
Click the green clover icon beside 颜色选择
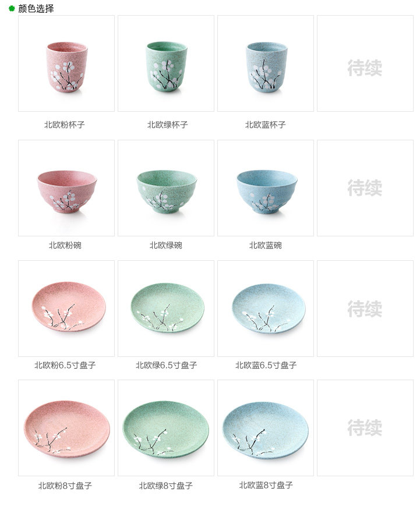[12, 8]
